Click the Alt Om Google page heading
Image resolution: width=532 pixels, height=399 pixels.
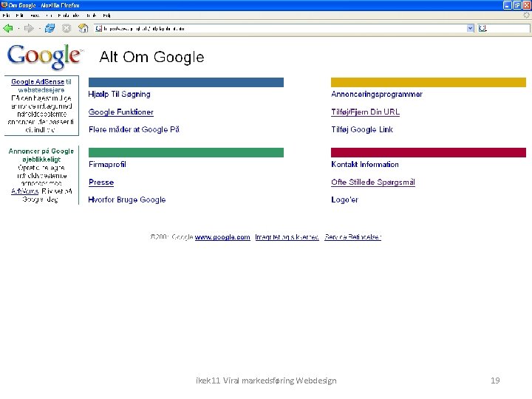151,57
